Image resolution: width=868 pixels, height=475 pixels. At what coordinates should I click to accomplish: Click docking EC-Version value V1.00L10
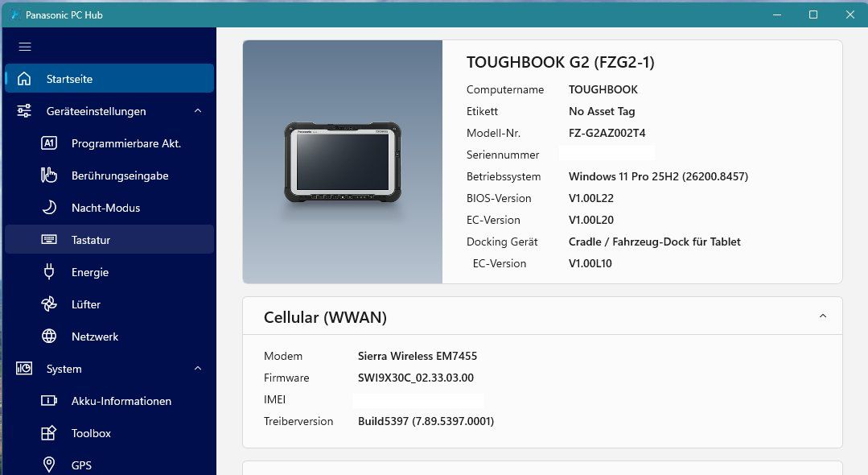(590, 263)
